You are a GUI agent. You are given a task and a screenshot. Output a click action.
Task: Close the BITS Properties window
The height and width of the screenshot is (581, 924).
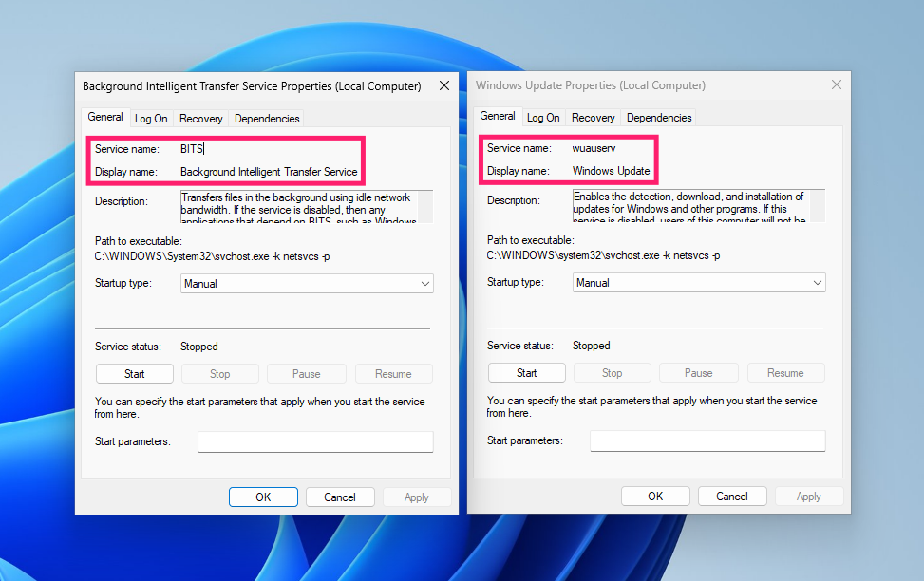coord(444,86)
